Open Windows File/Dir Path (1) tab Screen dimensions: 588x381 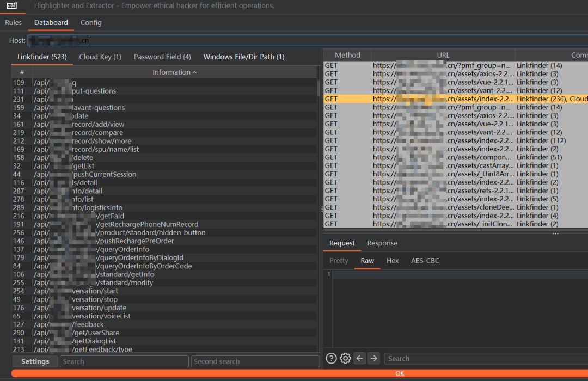pos(244,57)
